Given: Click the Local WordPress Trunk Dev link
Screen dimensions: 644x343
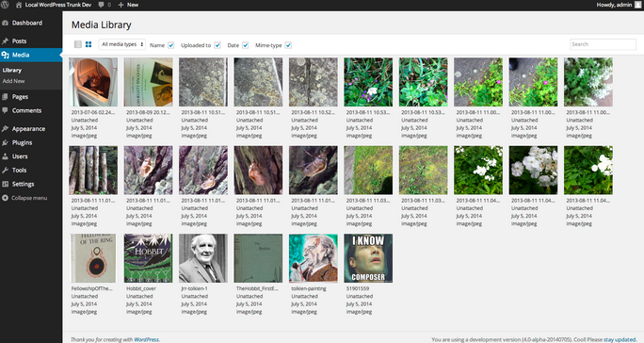Looking at the screenshot, I should pos(58,5).
